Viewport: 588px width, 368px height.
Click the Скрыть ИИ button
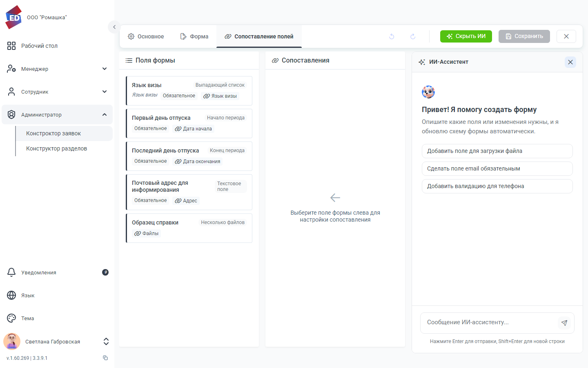(x=466, y=36)
